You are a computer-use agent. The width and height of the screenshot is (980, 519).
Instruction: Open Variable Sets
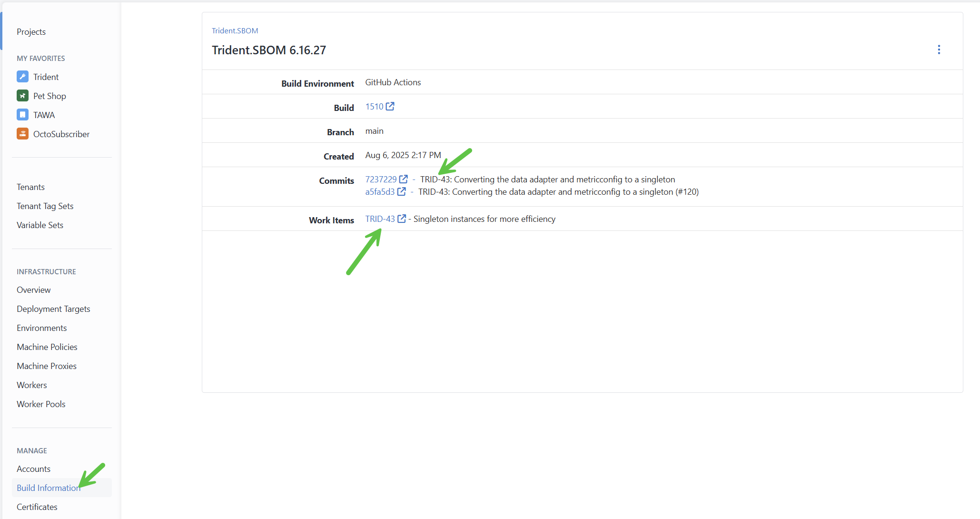click(40, 225)
